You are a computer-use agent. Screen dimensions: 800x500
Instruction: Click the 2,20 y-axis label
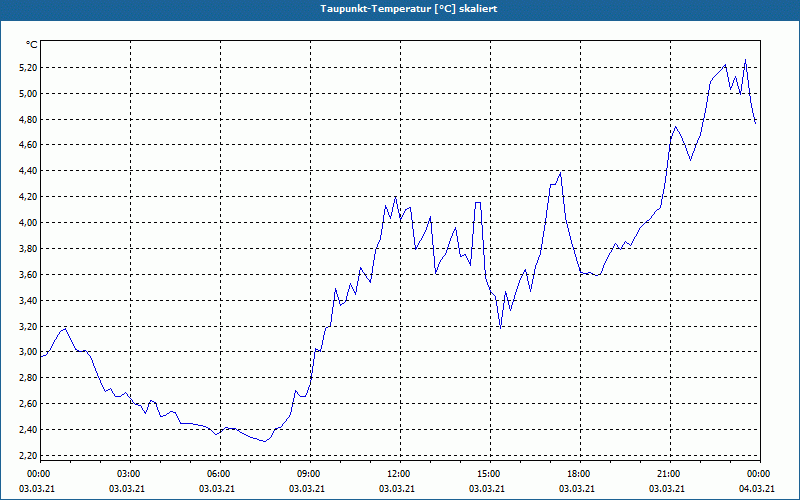click(28, 455)
